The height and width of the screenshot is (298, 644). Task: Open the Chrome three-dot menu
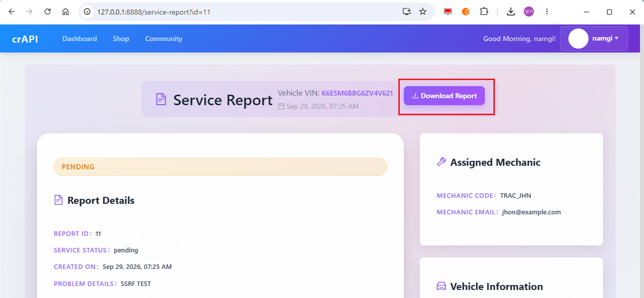(x=547, y=12)
